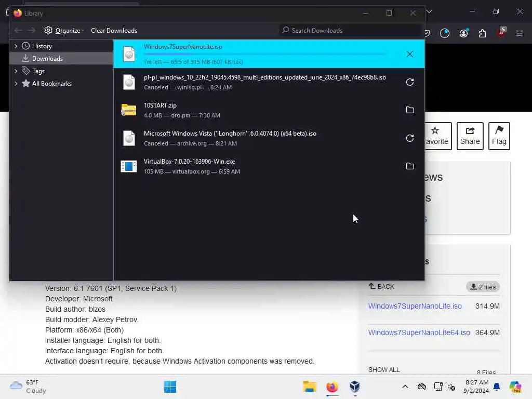Viewport: 532px width, 399px height.
Task: Open Firefox account icon
Action: tap(464, 33)
